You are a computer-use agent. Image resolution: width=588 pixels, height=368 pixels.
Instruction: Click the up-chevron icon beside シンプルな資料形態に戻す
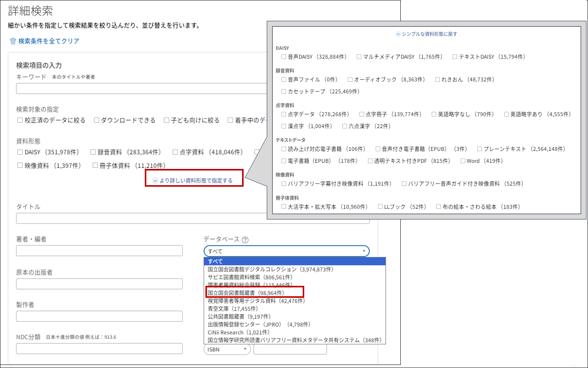398,34
